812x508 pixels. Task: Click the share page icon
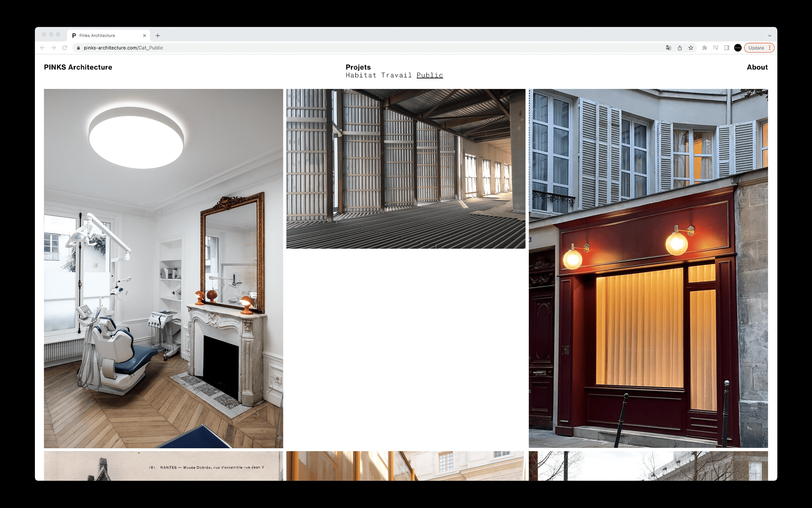pyautogui.click(x=679, y=48)
